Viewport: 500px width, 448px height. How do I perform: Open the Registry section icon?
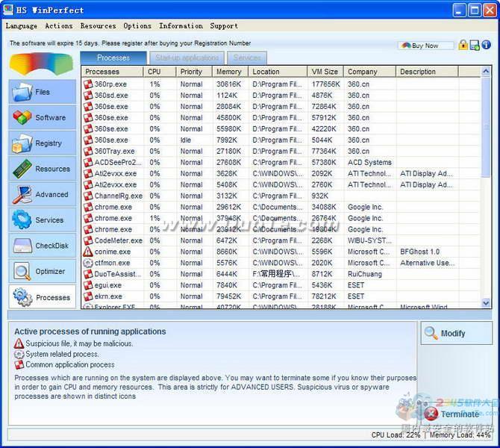point(22,143)
